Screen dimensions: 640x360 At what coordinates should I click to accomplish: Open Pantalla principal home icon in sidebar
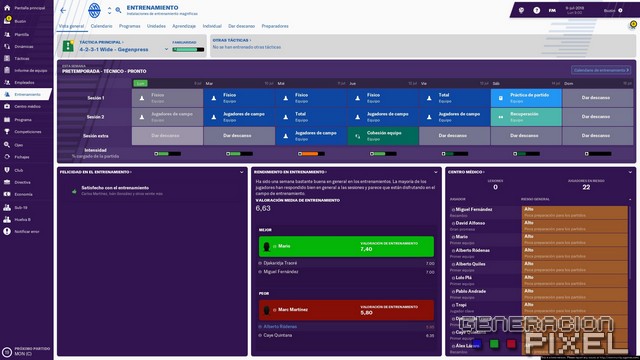pyautogui.click(x=7, y=8)
